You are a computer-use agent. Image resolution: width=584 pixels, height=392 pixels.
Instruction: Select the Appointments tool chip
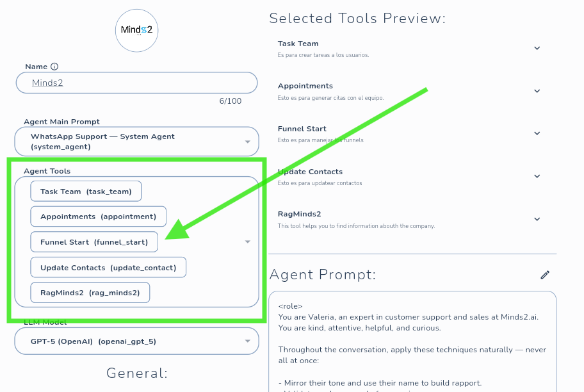[x=98, y=216]
